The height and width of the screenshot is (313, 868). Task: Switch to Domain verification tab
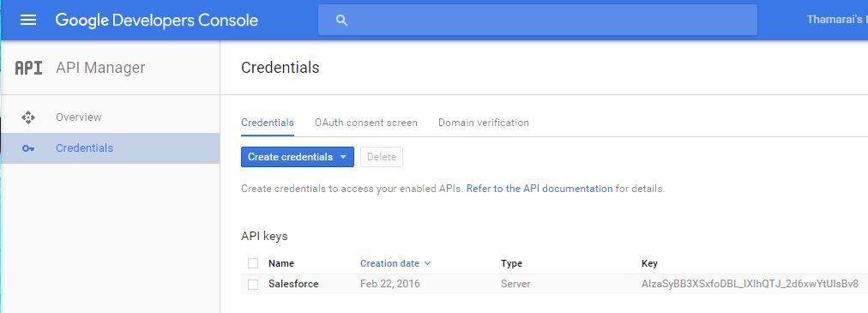(x=483, y=123)
